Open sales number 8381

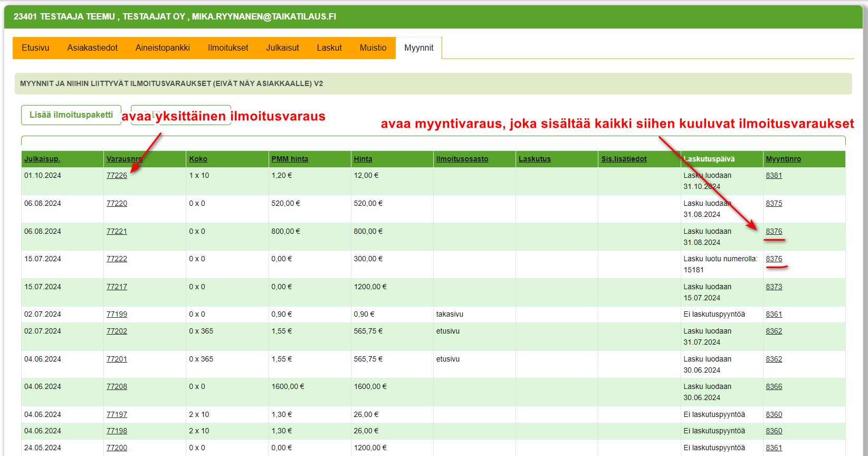coord(774,175)
